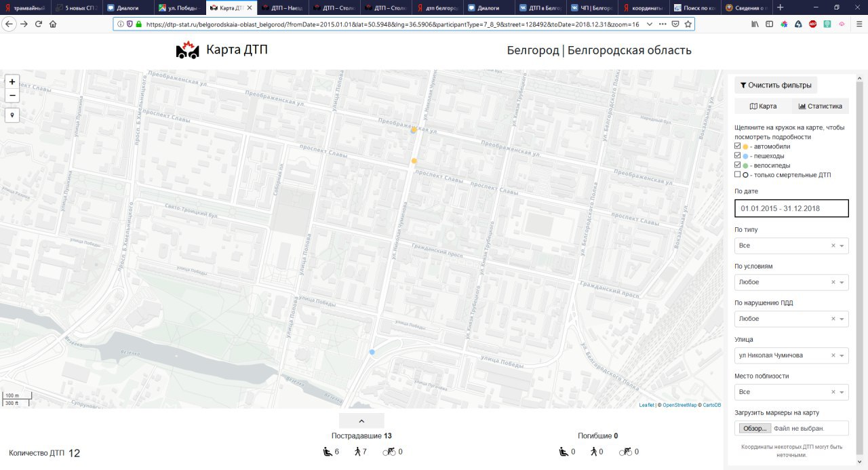Go back with the browser back arrow
The image size is (868, 470).
[9, 24]
